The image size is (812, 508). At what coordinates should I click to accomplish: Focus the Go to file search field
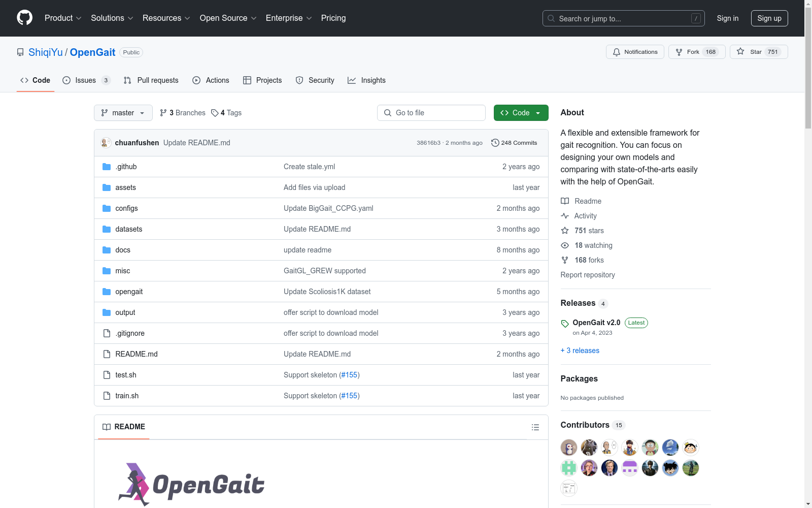[x=431, y=113]
